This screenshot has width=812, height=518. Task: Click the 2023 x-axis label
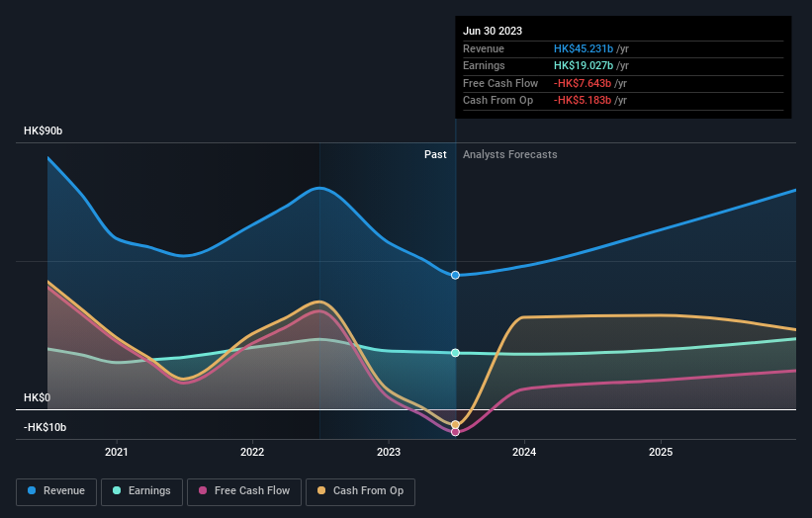click(x=389, y=453)
